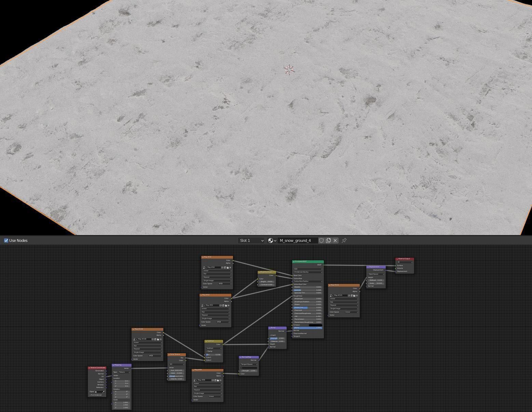Collapse the Map #44 image node
This screenshot has height=412, width=532.
point(203,257)
